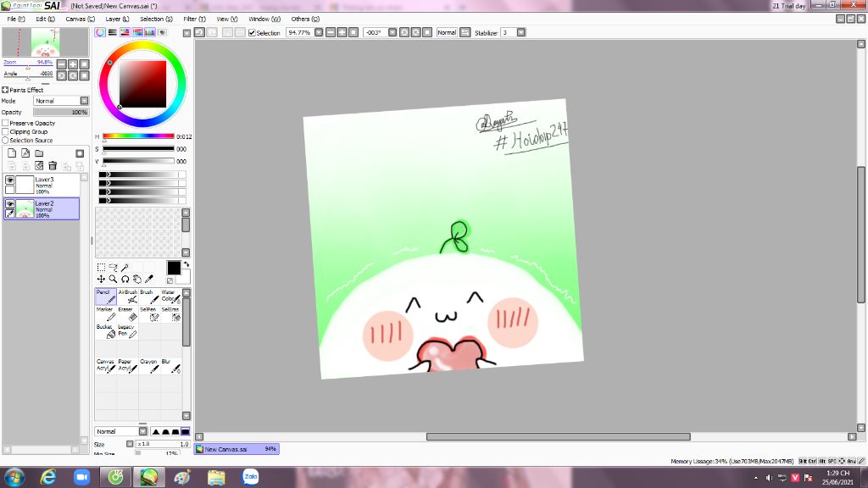Select the Hand pan tool
Viewport: 868px width, 488px height.
[x=137, y=280]
